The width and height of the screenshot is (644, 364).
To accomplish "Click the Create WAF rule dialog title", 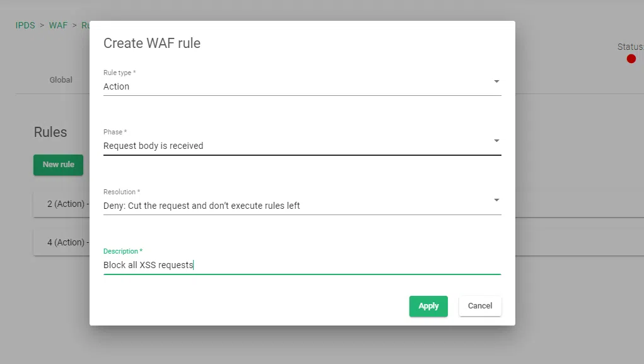I will point(152,44).
